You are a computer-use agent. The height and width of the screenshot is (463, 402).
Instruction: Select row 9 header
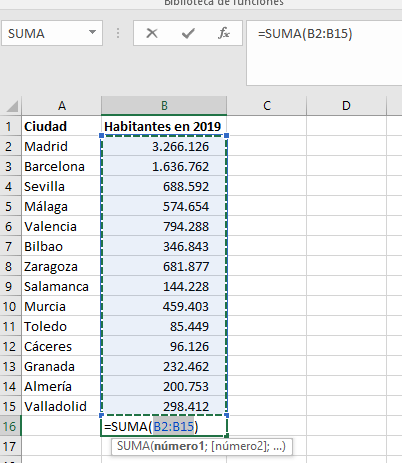pyautogui.click(x=11, y=286)
